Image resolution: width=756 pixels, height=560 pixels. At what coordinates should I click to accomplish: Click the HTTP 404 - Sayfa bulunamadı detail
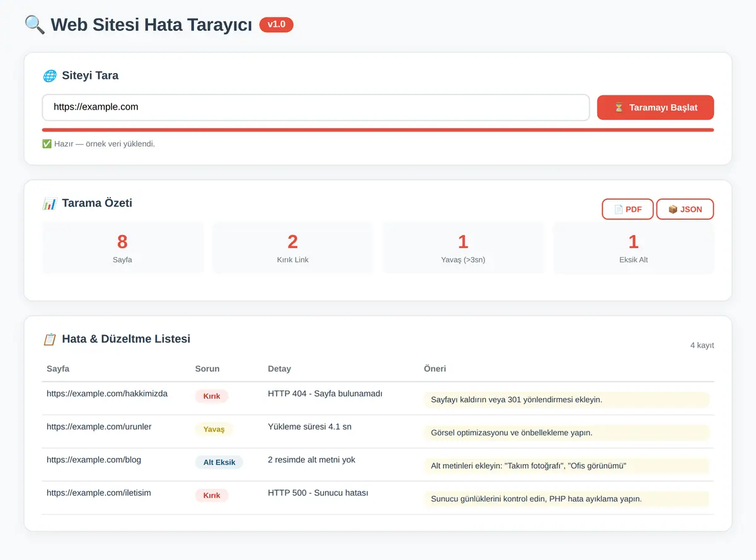tap(325, 394)
